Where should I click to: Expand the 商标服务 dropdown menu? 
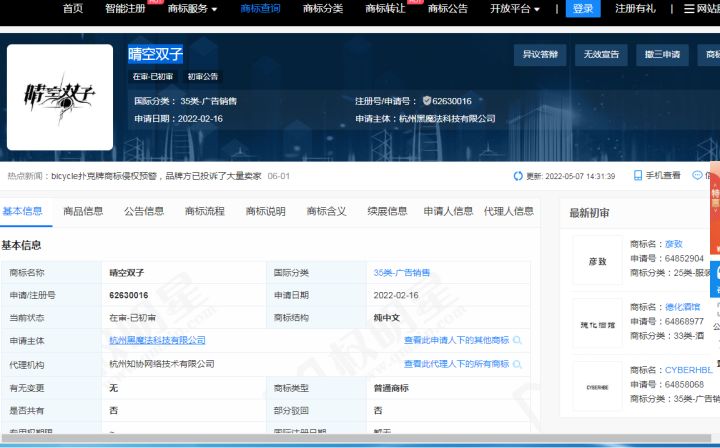coord(192,8)
